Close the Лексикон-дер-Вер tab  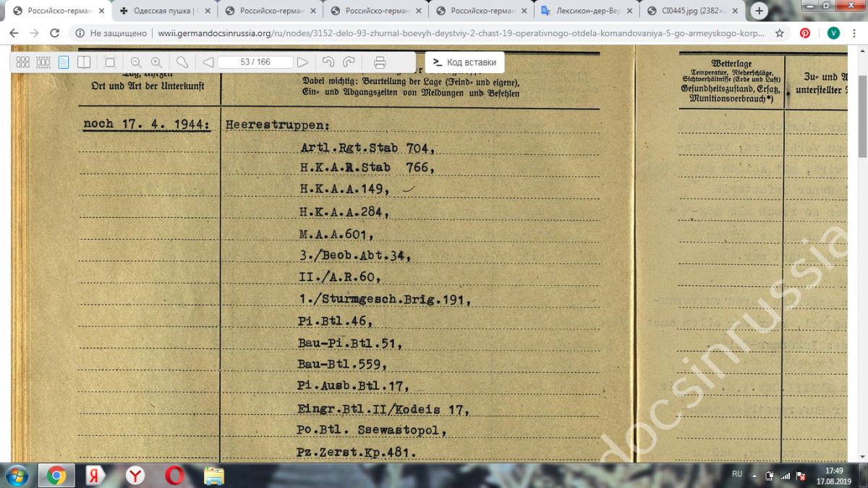click(629, 11)
